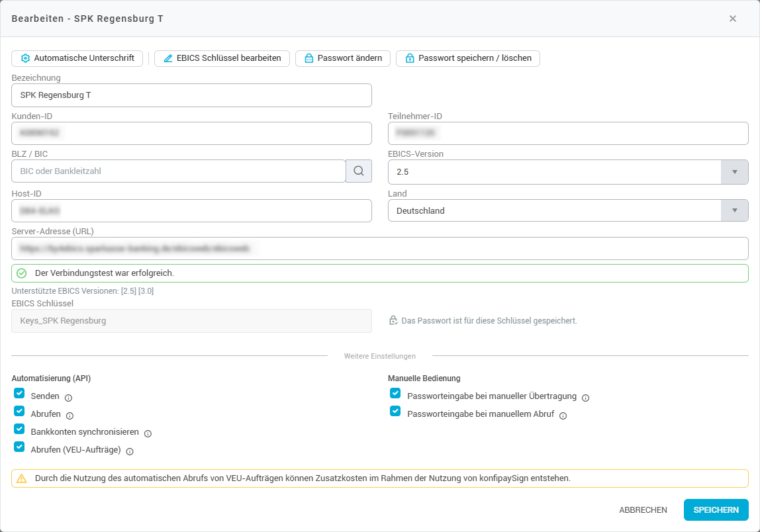Screen dimensions: 760x532
Task: Toggle Bankkonten synchronisieren checkbox
Action: click(19, 429)
